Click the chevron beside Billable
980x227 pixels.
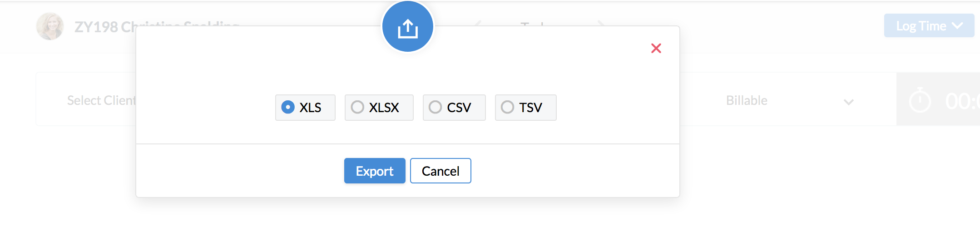pyautogui.click(x=848, y=102)
